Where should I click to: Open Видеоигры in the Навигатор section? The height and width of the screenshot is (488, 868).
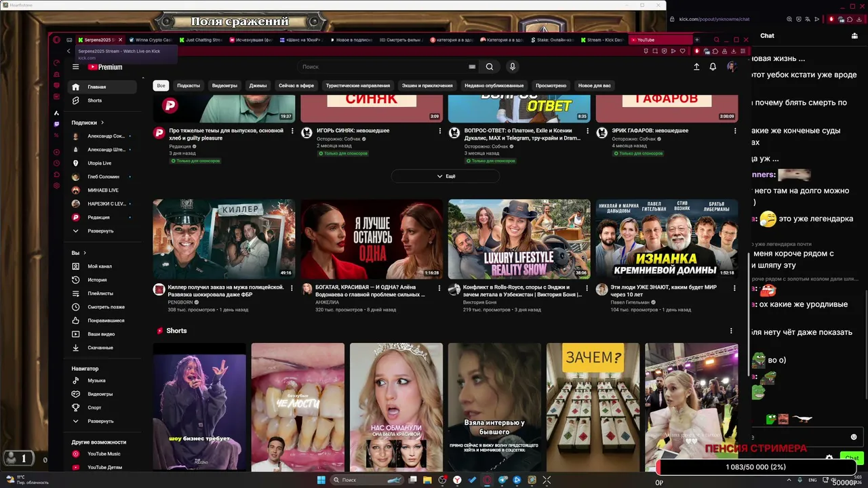coord(104,394)
